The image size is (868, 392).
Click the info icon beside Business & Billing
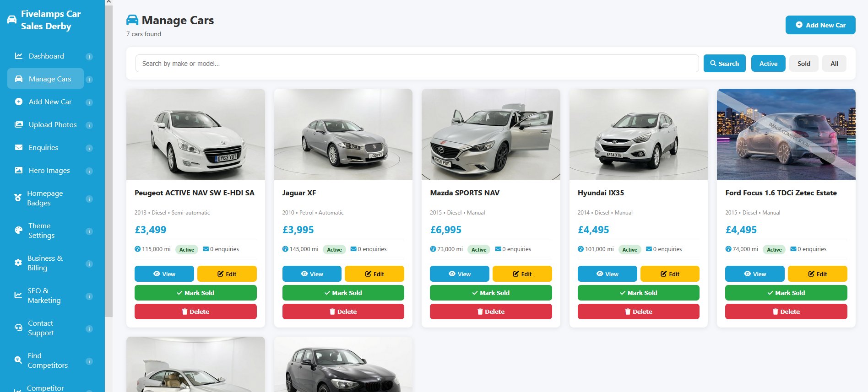(x=89, y=264)
